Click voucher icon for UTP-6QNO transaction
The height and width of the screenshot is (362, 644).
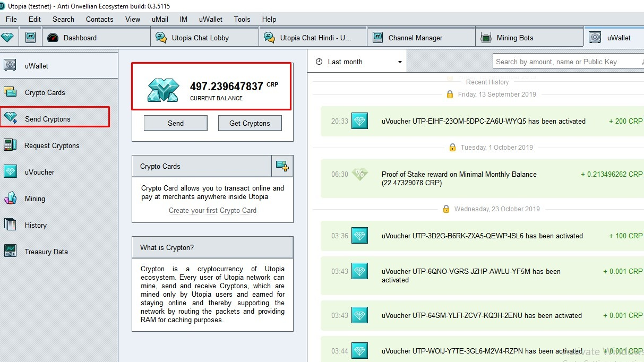point(359,271)
